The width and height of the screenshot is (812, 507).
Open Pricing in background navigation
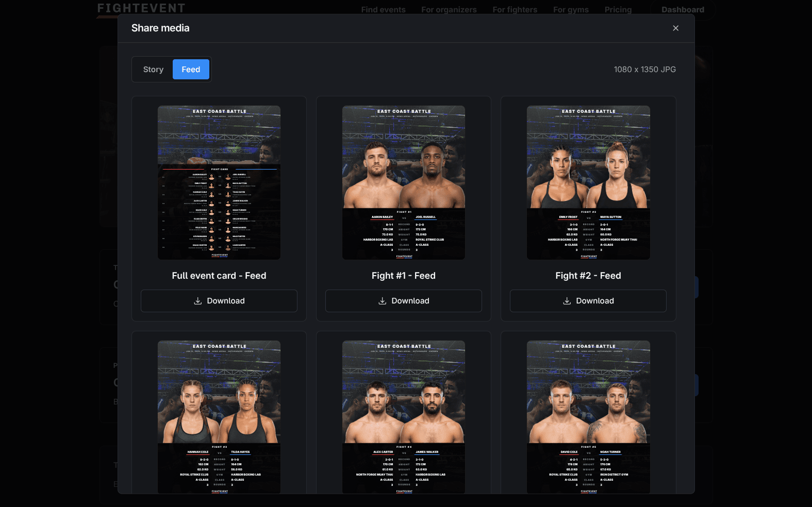(x=618, y=10)
